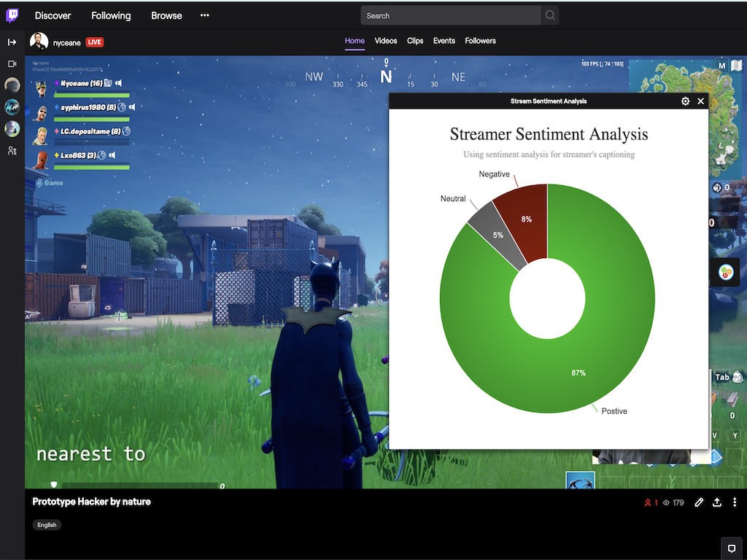
Task: Click the friends icon in left sidebar
Action: pos(12,150)
